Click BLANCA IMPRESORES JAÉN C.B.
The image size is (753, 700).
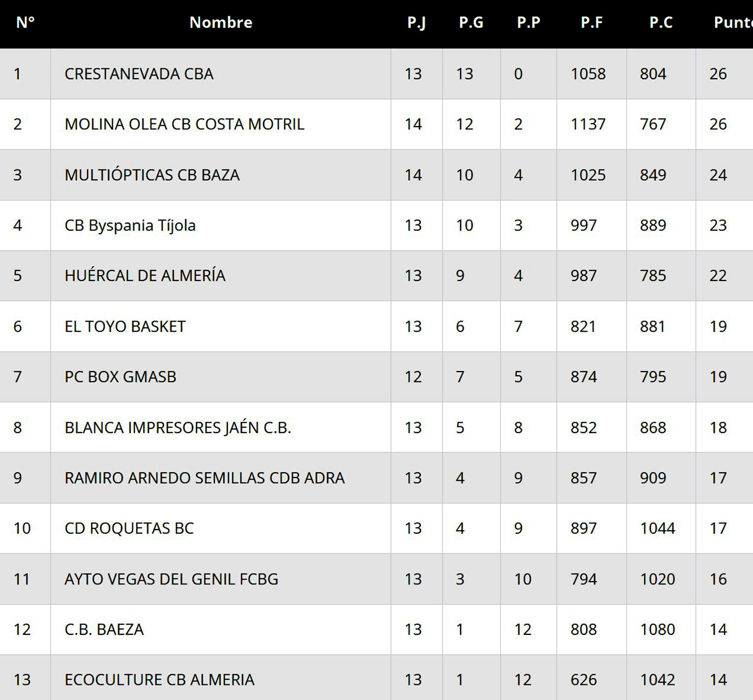[x=177, y=428]
